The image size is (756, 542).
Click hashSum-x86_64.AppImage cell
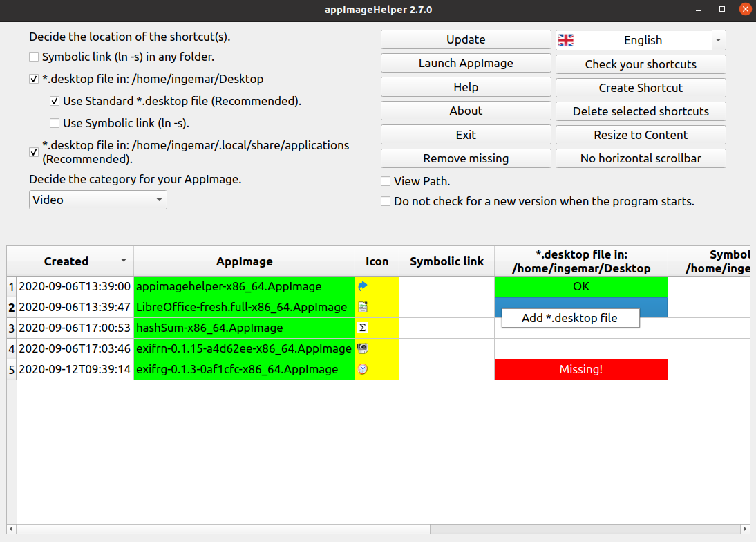[x=244, y=328]
